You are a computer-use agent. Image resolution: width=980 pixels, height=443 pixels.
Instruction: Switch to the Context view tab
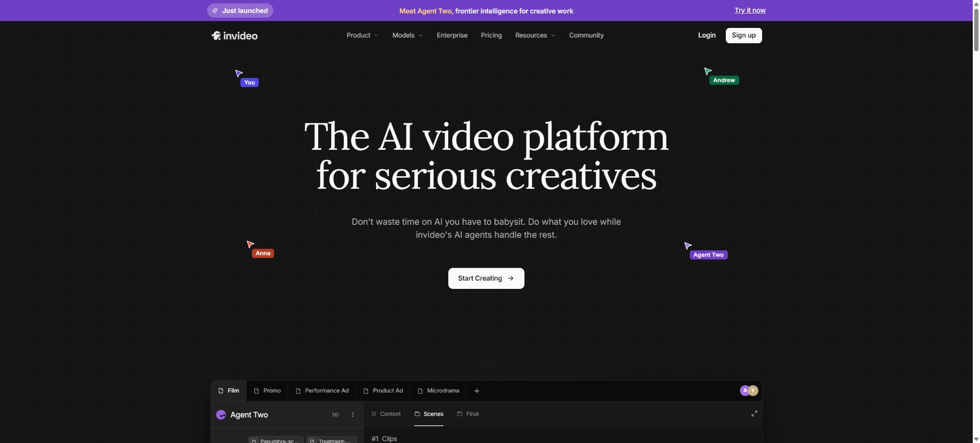(x=386, y=414)
